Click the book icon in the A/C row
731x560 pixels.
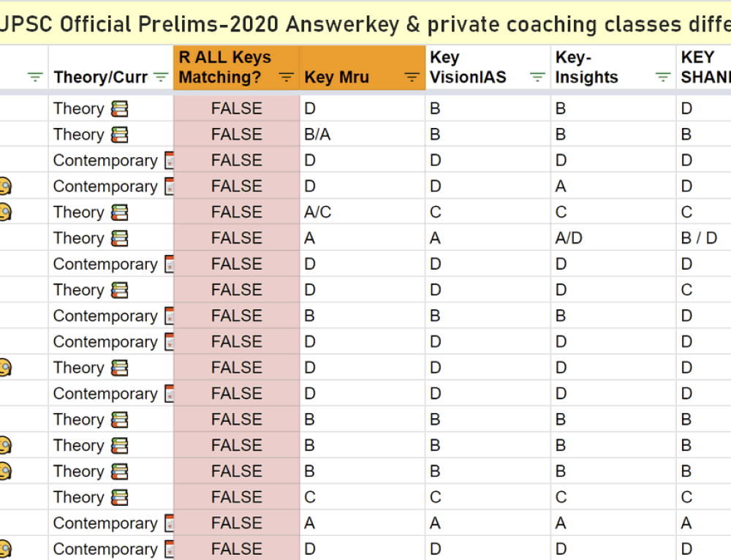pos(119,213)
